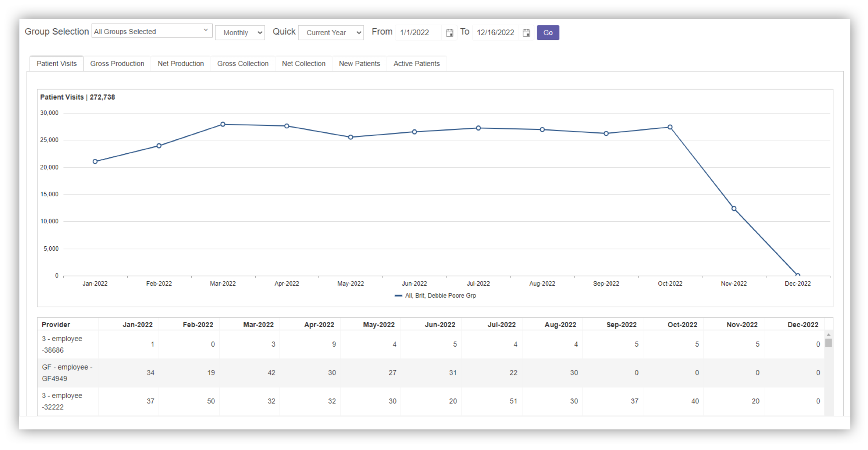Select provider row GF - employee - GF4949
The image size is (868, 450).
pyautogui.click(x=431, y=373)
